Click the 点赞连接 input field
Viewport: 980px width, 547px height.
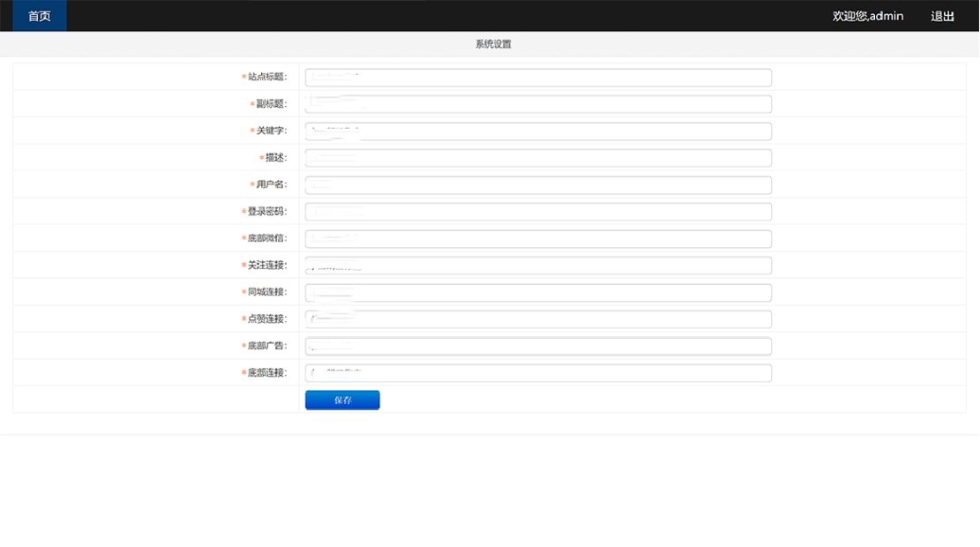pos(538,319)
